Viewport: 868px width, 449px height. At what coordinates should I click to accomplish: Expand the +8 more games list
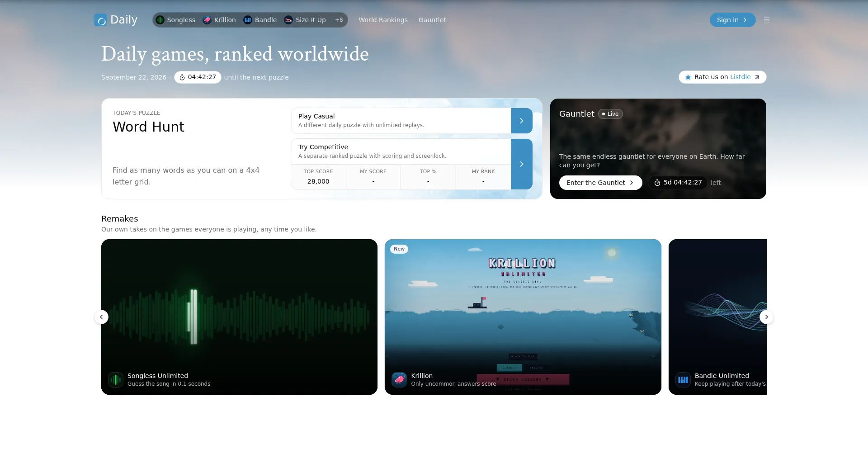pyautogui.click(x=339, y=20)
